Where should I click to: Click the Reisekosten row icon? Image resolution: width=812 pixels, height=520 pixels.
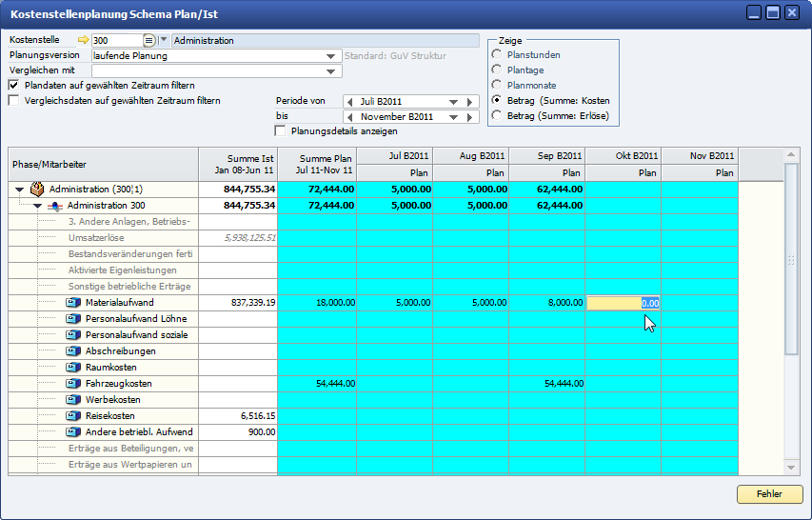tap(73, 416)
